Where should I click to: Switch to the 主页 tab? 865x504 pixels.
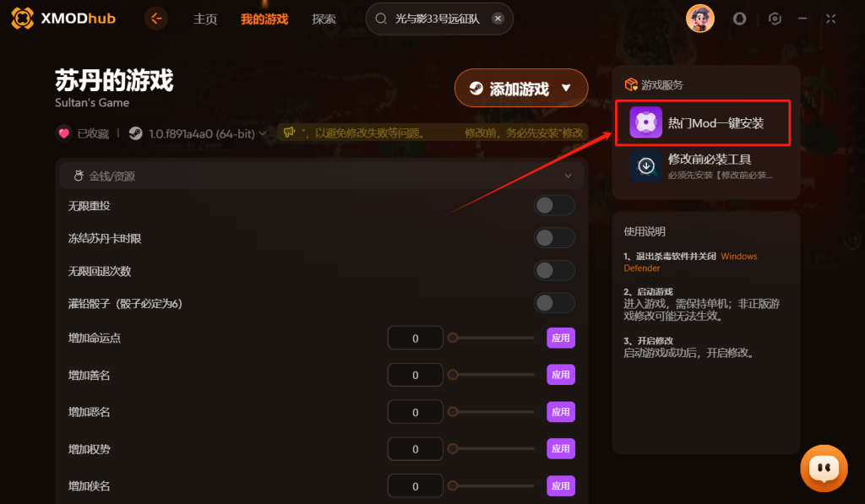coord(205,19)
